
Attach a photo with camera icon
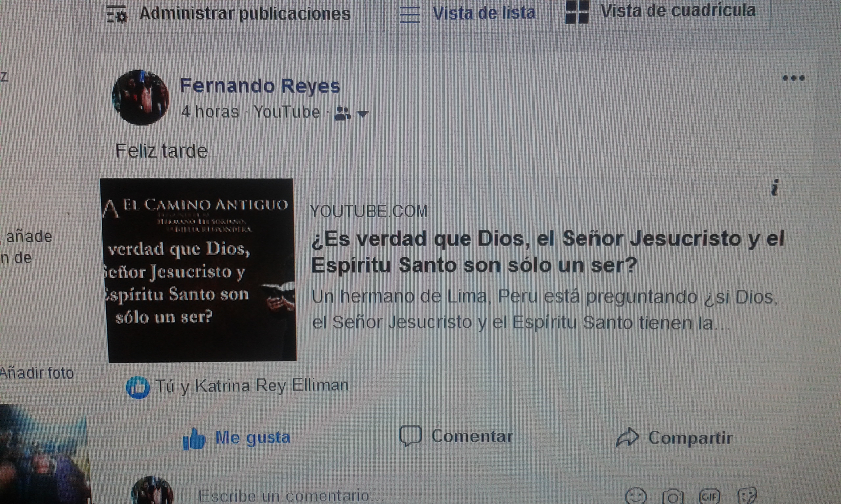[673, 497]
